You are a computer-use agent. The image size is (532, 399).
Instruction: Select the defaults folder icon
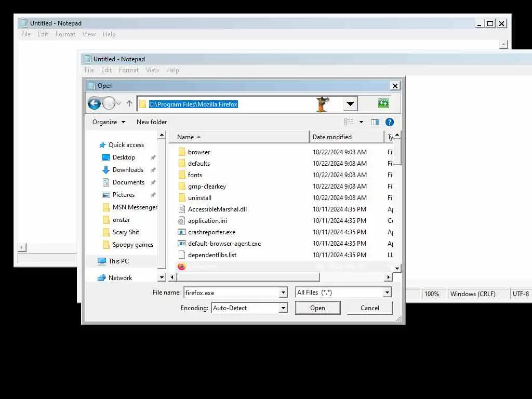coord(182,164)
